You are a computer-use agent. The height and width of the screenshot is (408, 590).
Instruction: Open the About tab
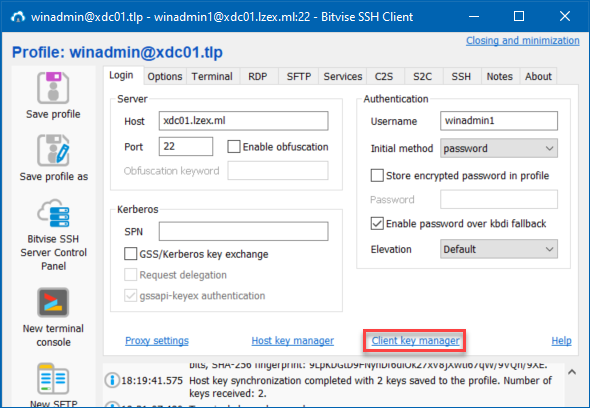point(538,76)
